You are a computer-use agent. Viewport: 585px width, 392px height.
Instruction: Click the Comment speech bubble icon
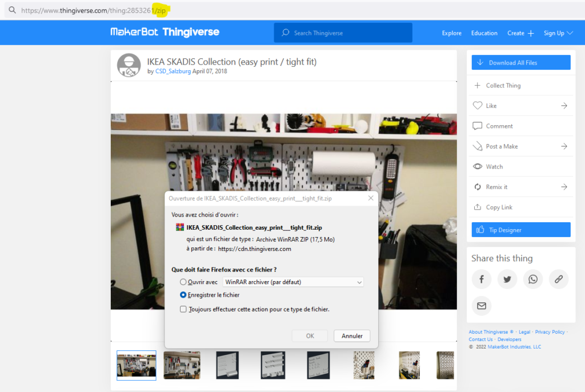pyautogui.click(x=477, y=126)
